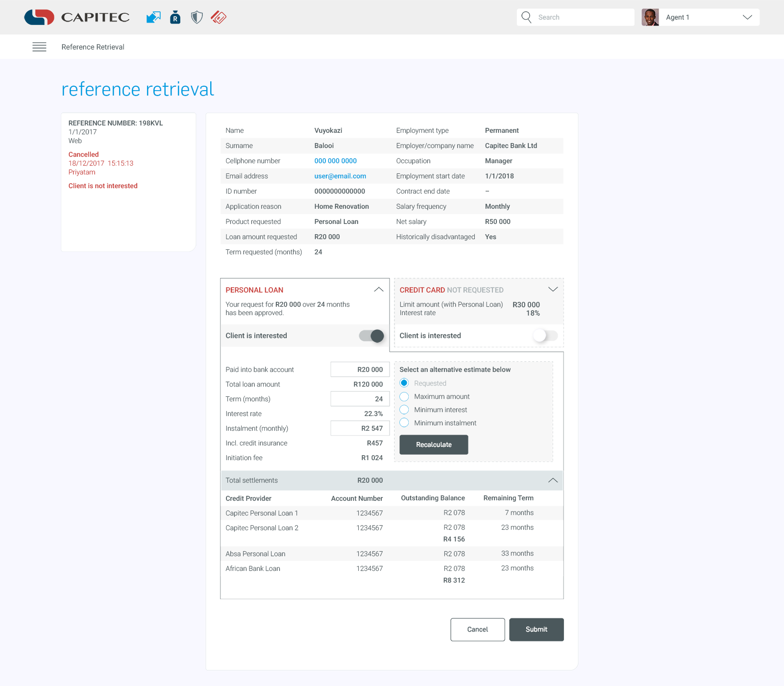The image size is (784, 686).
Task: Click the R30 000 credit limit amount
Action: point(526,305)
